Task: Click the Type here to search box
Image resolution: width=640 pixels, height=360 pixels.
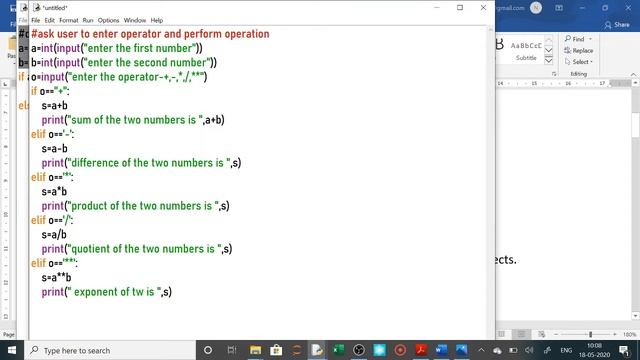Action: pyautogui.click(x=110, y=350)
